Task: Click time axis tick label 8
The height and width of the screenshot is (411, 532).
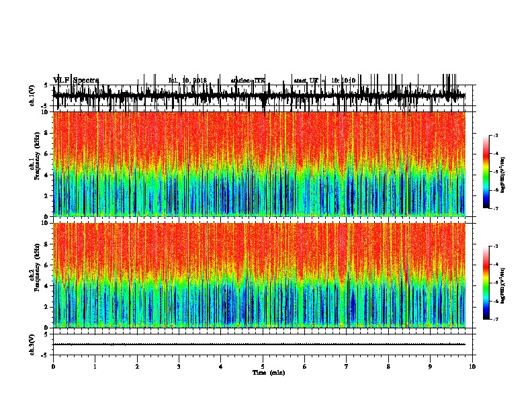Action: coord(388,367)
